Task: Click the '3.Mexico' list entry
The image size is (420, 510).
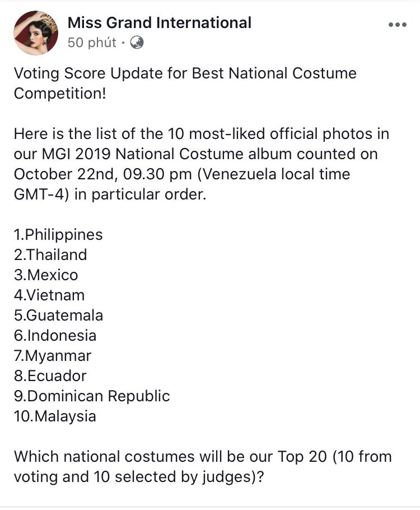Action: tap(46, 275)
